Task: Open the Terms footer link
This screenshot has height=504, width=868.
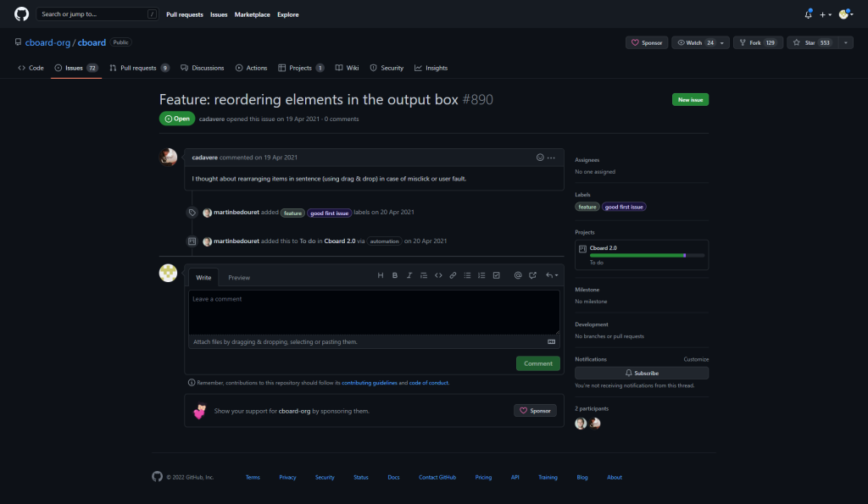Action: pos(253,478)
